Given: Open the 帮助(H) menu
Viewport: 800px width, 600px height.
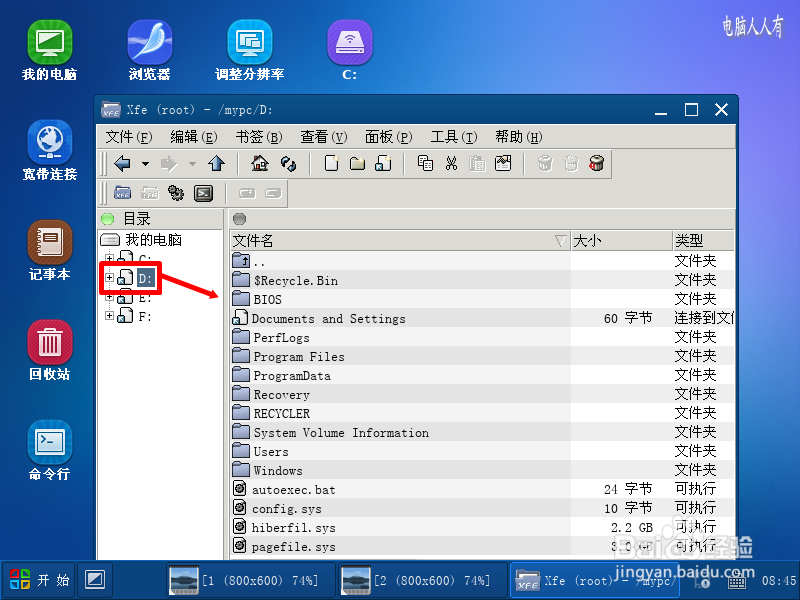Looking at the screenshot, I should point(518,137).
